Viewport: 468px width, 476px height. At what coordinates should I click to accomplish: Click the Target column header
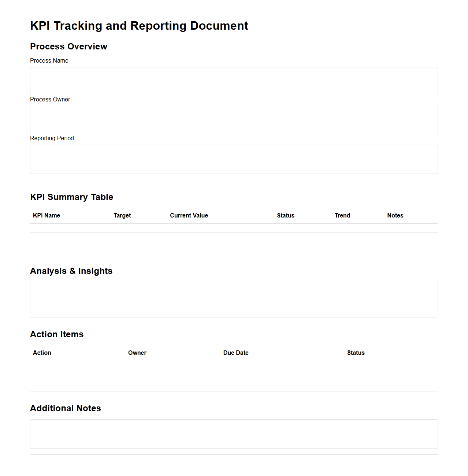[x=122, y=215]
